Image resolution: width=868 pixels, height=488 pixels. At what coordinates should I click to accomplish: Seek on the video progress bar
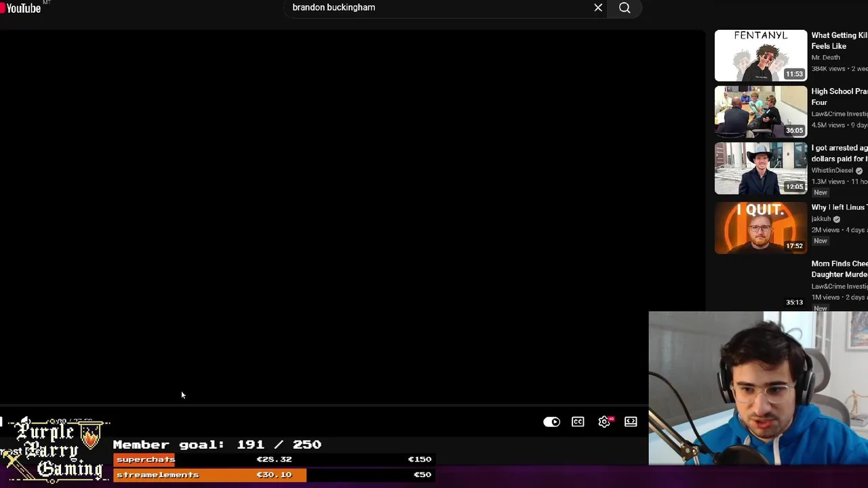tap(324, 407)
